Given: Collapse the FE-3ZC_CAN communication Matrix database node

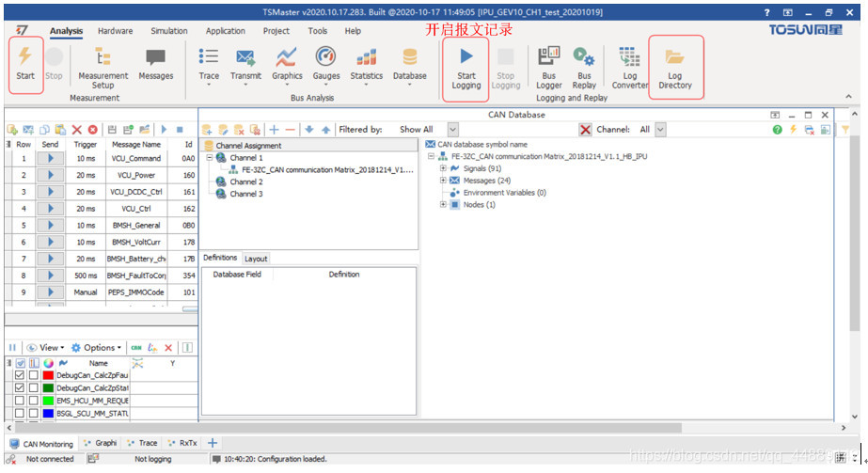Looking at the screenshot, I should pyautogui.click(x=432, y=156).
